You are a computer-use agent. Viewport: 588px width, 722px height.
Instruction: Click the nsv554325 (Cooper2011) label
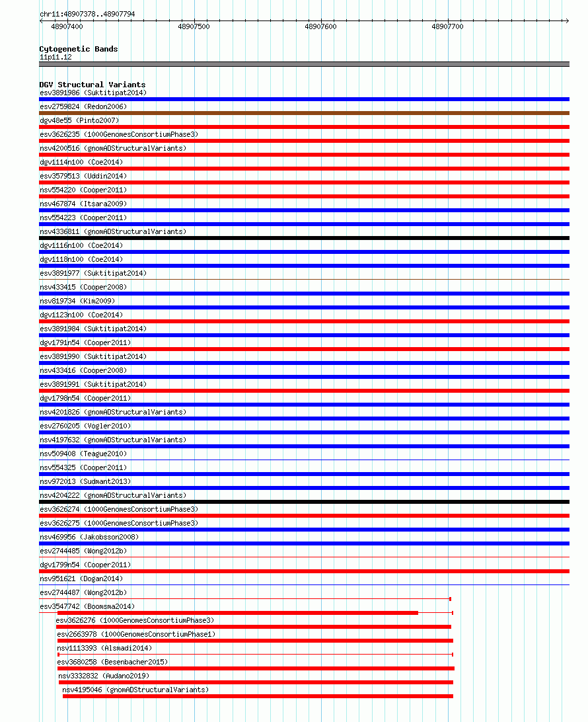click(x=83, y=467)
